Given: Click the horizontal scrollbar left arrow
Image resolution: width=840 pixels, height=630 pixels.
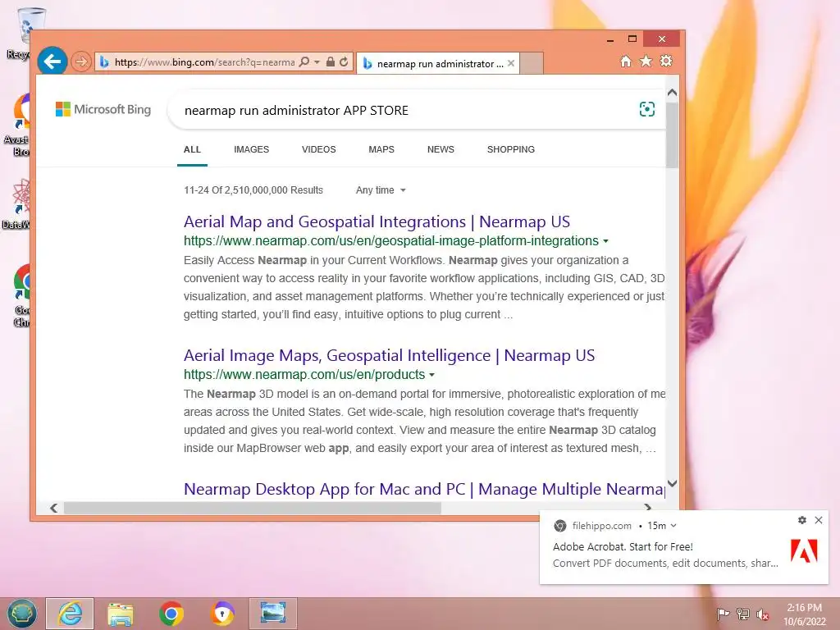Looking at the screenshot, I should 53,508.
